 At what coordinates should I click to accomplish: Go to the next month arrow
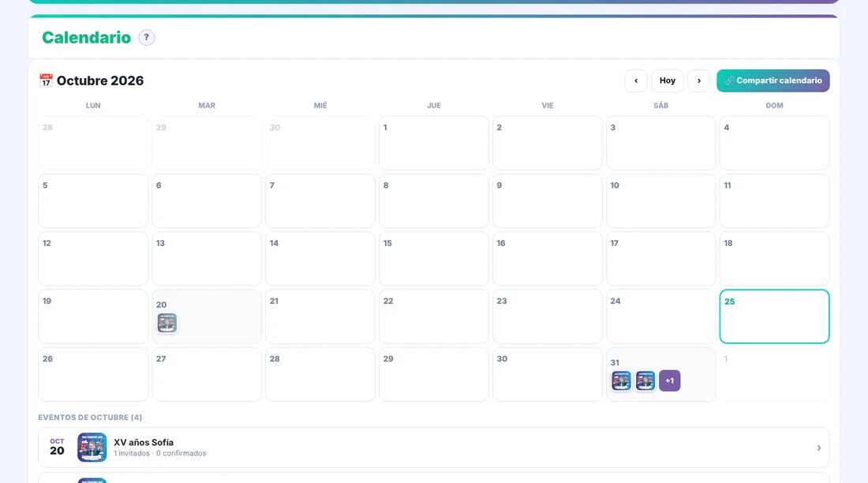pyautogui.click(x=698, y=80)
